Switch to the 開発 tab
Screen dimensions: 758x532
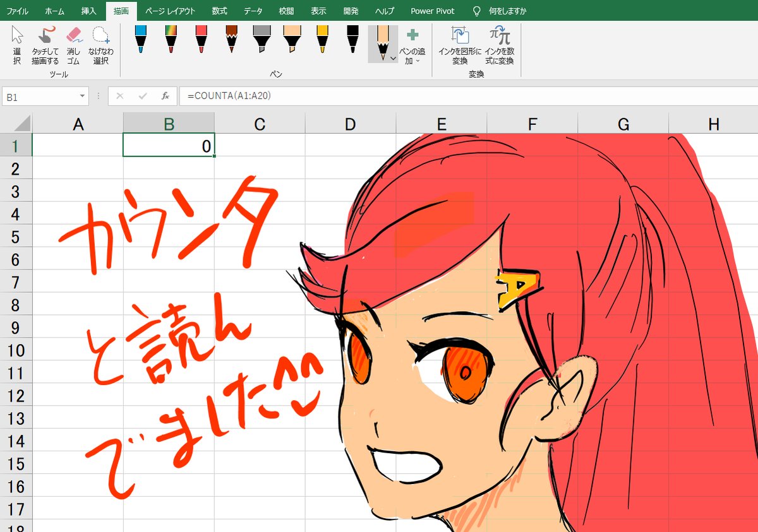point(351,11)
